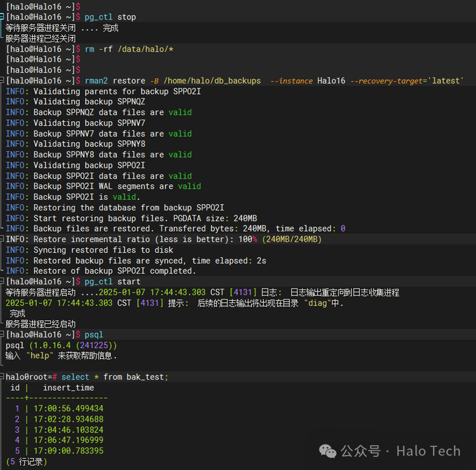Click the '"help"' keyword in the psql banner
The image size is (476, 470).
[40, 356]
